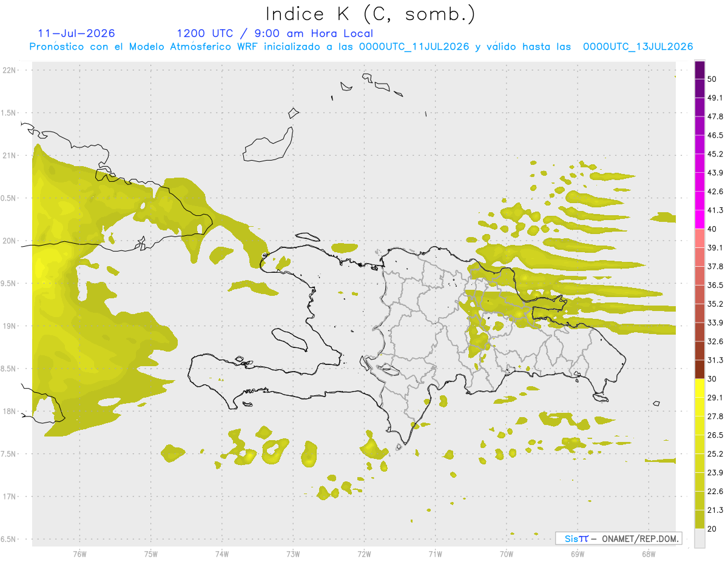Click longitude axis label "72W"
The image size is (728, 562).
pos(364,554)
